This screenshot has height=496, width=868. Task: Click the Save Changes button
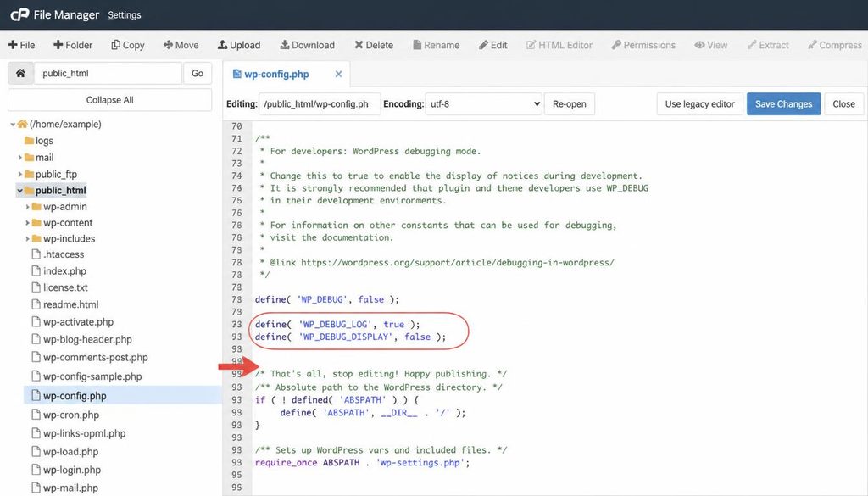783,104
